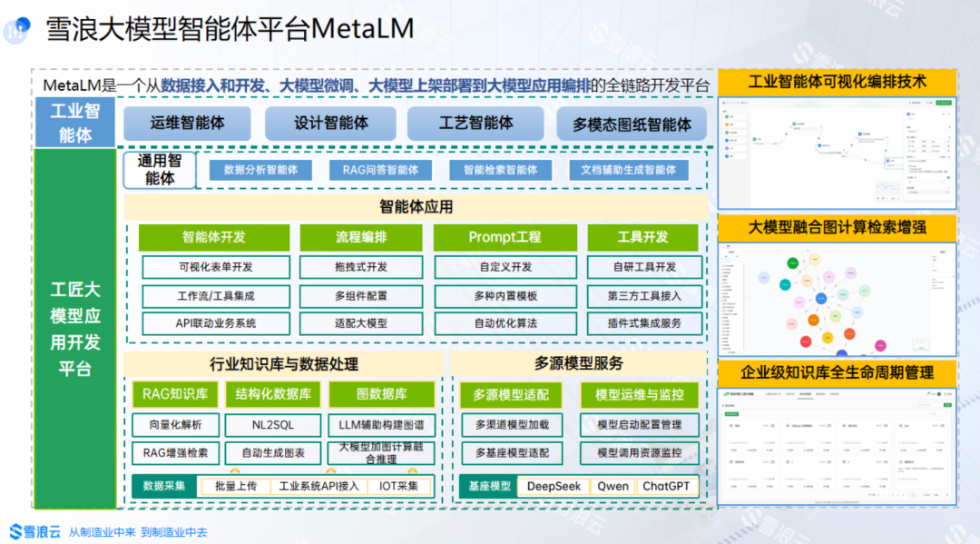Screen dimensions: 980x544
Task: Select the 多模态图纸智能体 box
Action: point(632,124)
